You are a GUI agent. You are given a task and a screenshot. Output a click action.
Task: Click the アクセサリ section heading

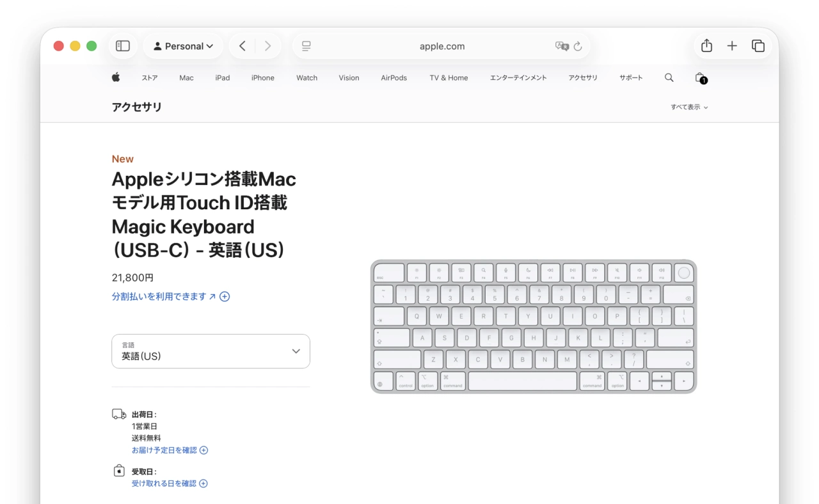pos(137,107)
